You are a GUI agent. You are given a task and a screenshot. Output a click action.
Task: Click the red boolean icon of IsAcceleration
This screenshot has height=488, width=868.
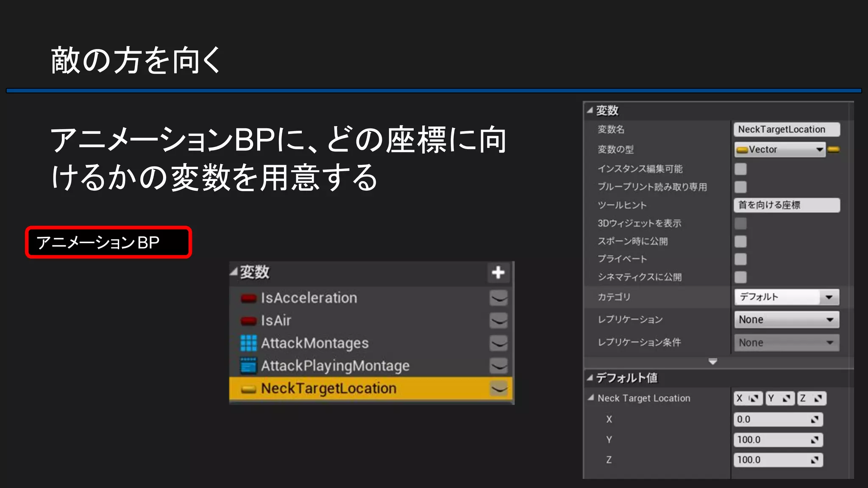click(x=248, y=298)
